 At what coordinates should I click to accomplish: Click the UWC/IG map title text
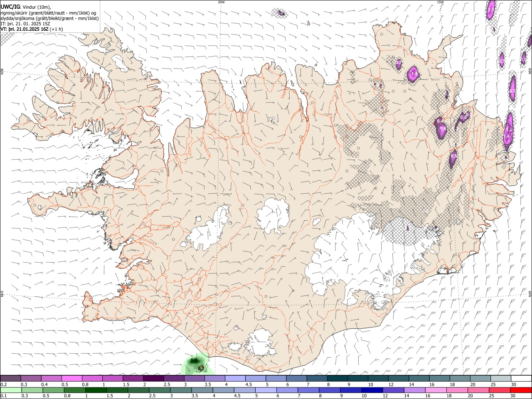coord(10,7)
